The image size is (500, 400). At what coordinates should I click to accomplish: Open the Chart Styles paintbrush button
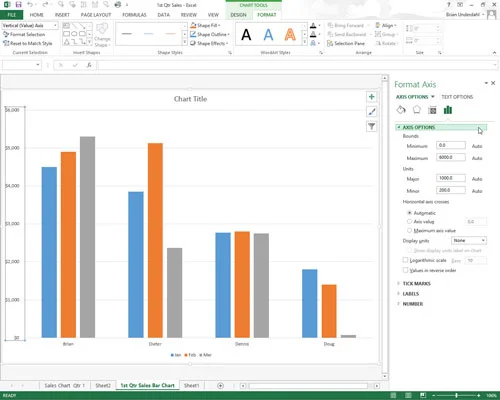(x=372, y=112)
